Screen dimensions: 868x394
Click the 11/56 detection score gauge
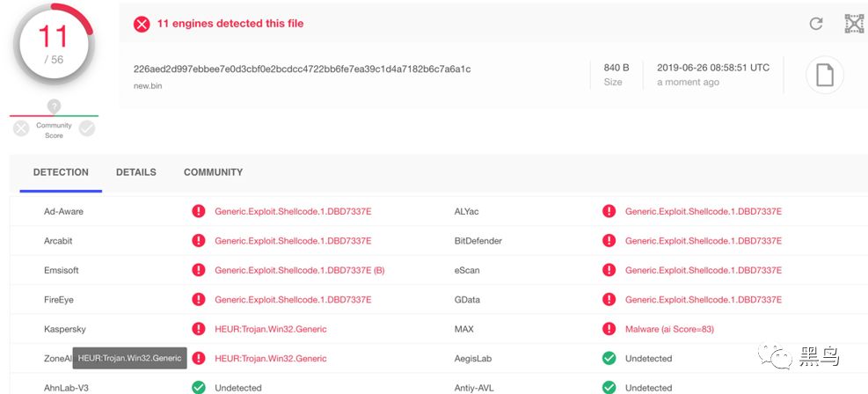point(53,42)
